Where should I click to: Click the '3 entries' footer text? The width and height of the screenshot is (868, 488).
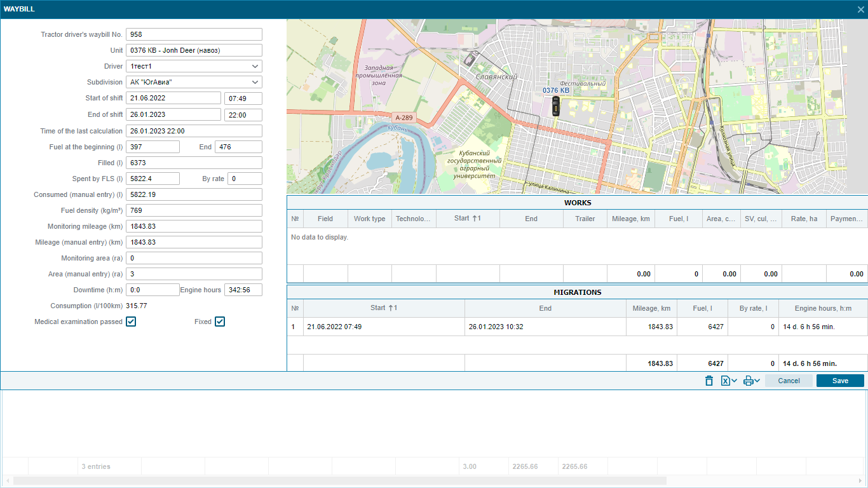tap(96, 466)
